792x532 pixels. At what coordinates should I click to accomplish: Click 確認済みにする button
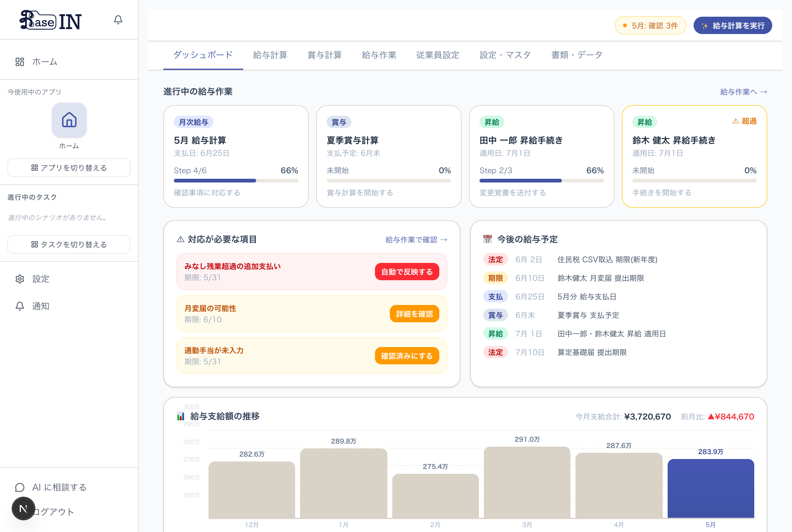(x=407, y=356)
